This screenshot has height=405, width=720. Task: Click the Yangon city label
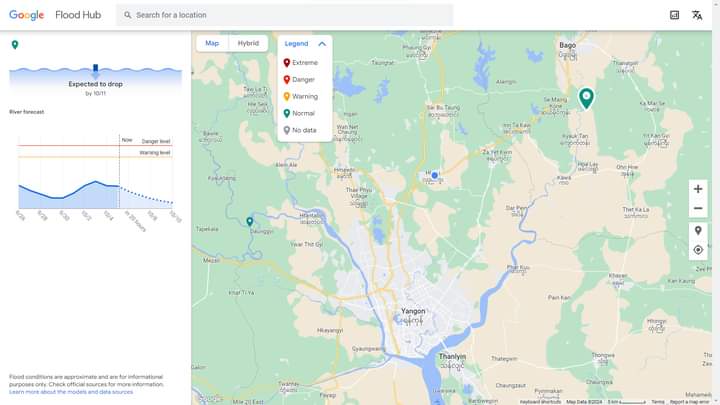click(413, 311)
